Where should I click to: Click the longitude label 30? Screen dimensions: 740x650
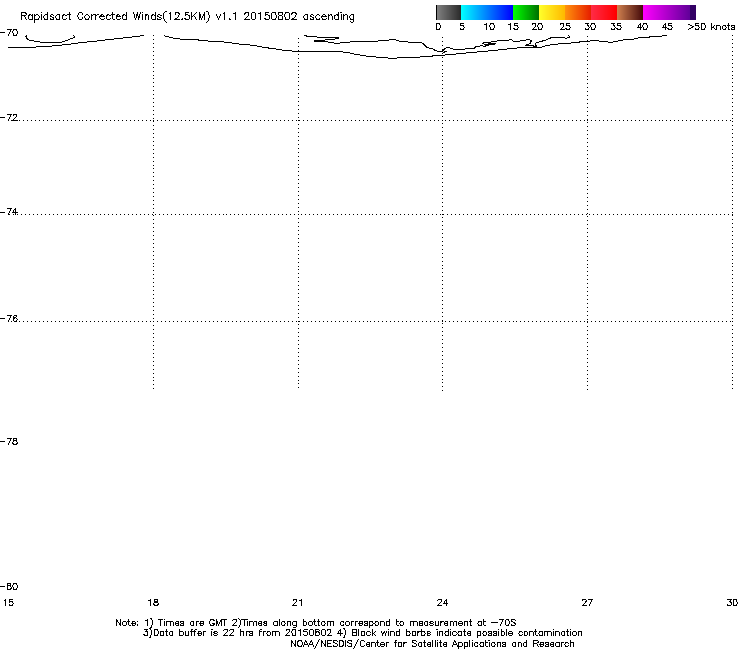point(732,602)
